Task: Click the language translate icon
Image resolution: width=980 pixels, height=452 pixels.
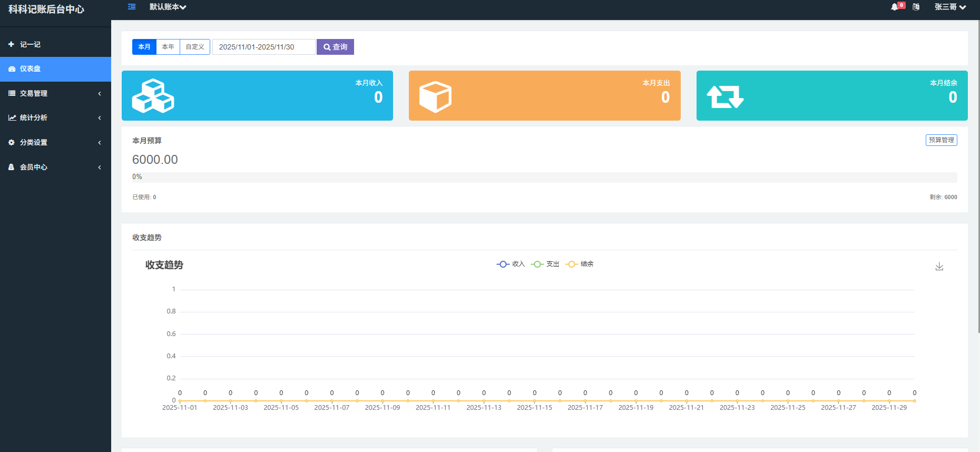Action: tap(916, 7)
